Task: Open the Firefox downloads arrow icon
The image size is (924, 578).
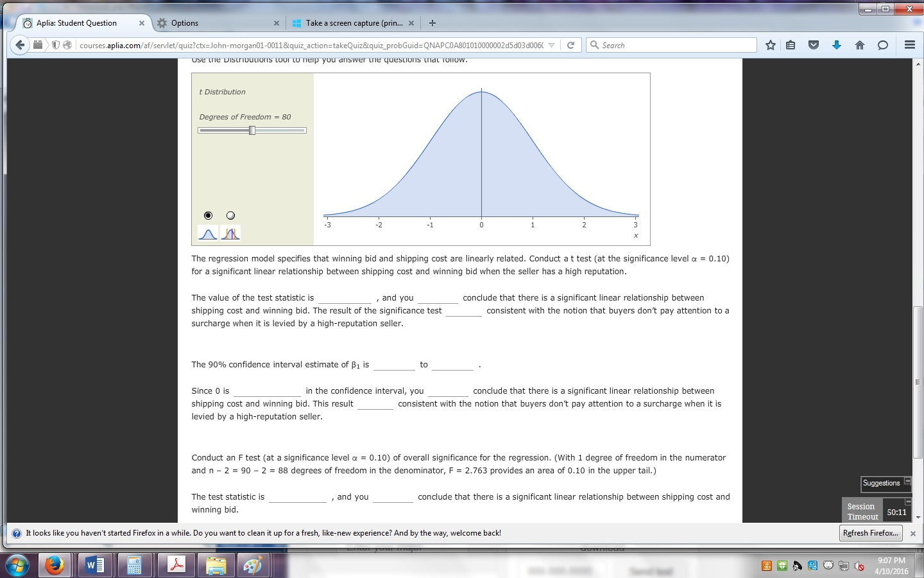Action: pyautogui.click(x=837, y=44)
